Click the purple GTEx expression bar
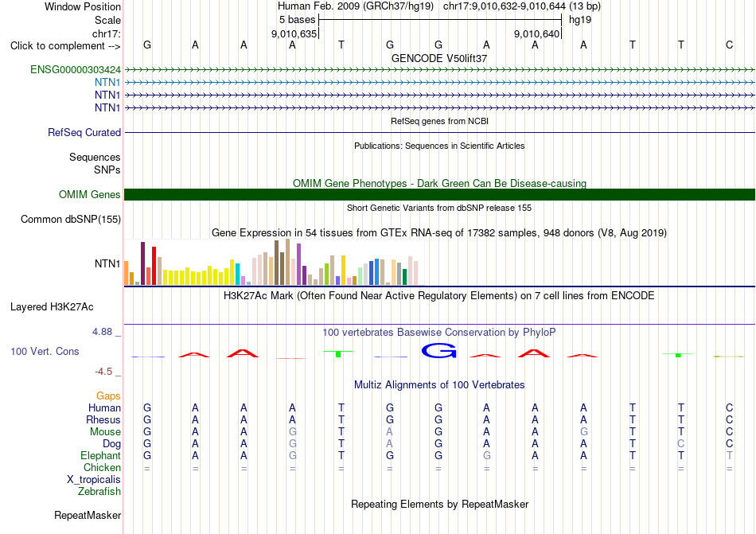756x534 pixels. pos(299,264)
